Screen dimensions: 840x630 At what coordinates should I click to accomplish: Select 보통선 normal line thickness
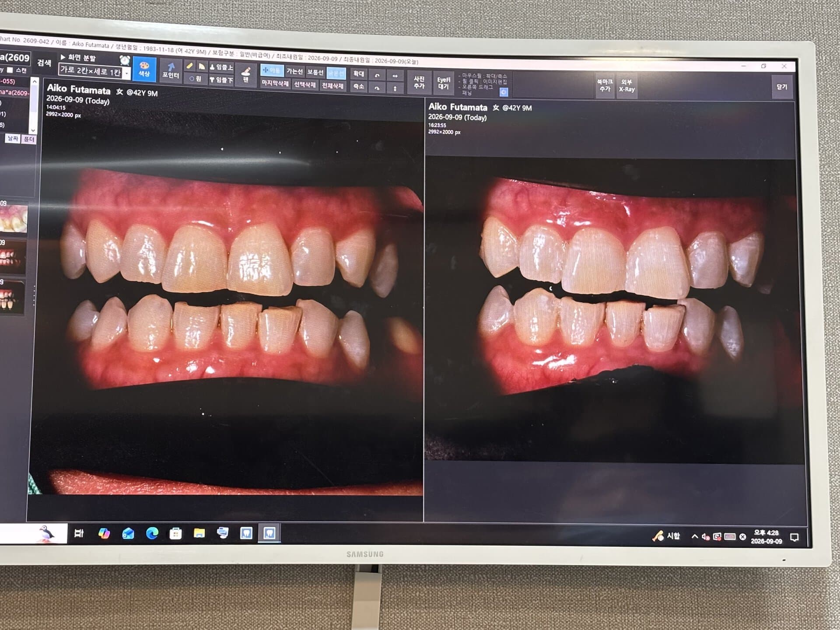[315, 72]
